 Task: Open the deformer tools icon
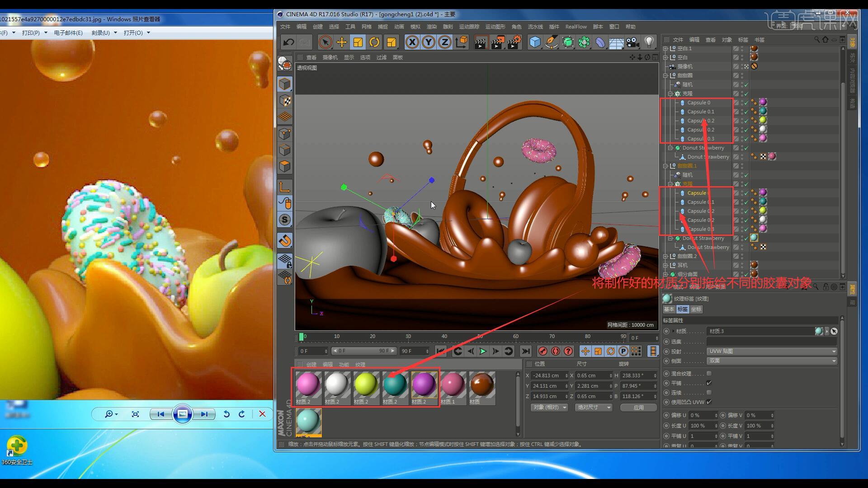pyautogui.click(x=600, y=42)
